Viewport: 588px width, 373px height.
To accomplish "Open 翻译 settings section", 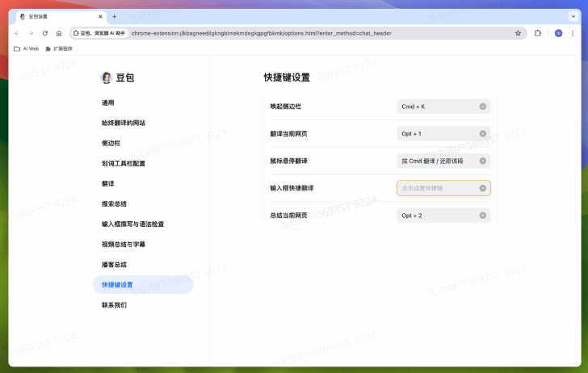I will tap(108, 184).
